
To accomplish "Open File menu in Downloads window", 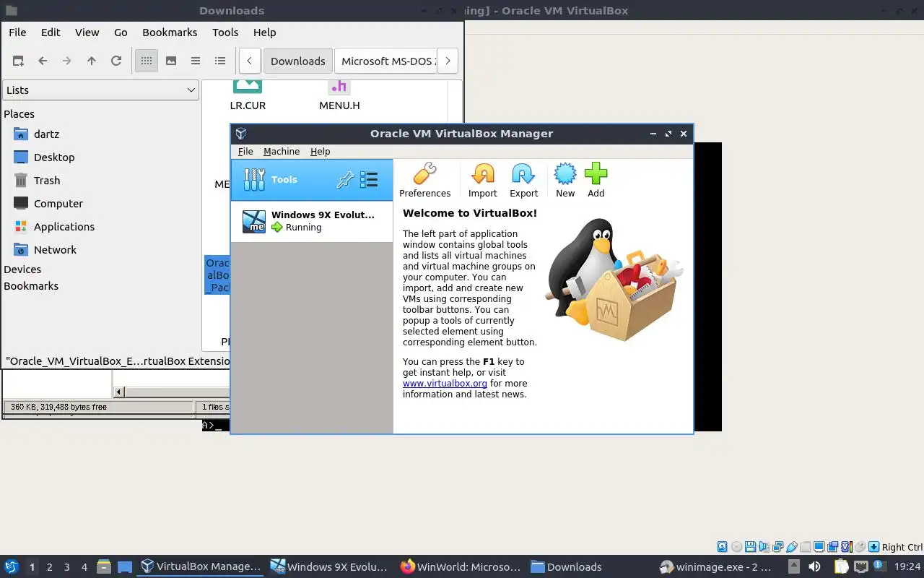I will [x=17, y=33].
